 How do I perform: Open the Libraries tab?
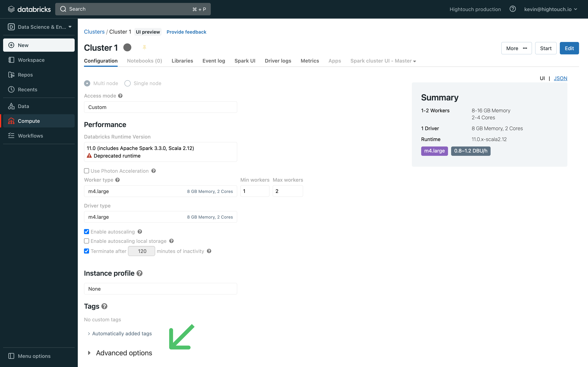click(182, 60)
